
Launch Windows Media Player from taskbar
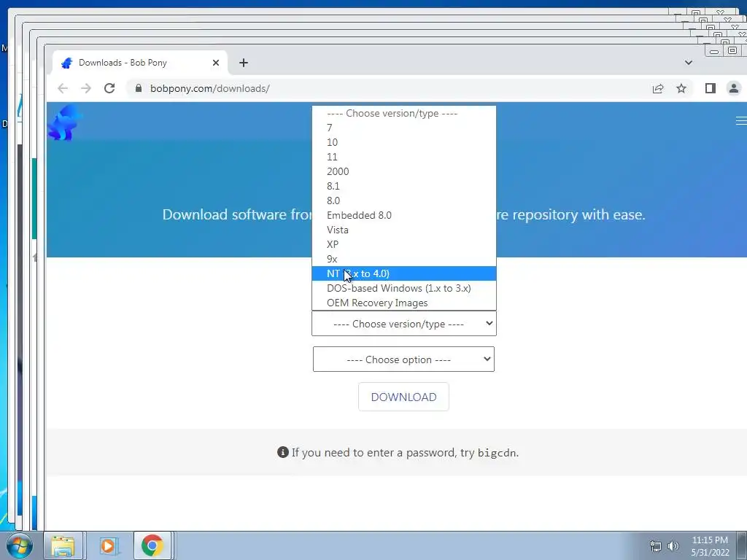108,545
